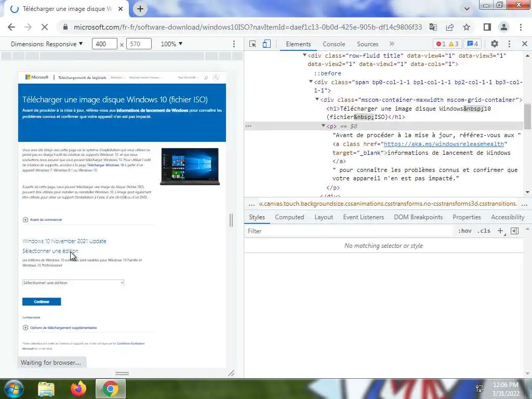The image size is (532, 399).
Task: Switch to the Sources tab
Action: (x=367, y=44)
